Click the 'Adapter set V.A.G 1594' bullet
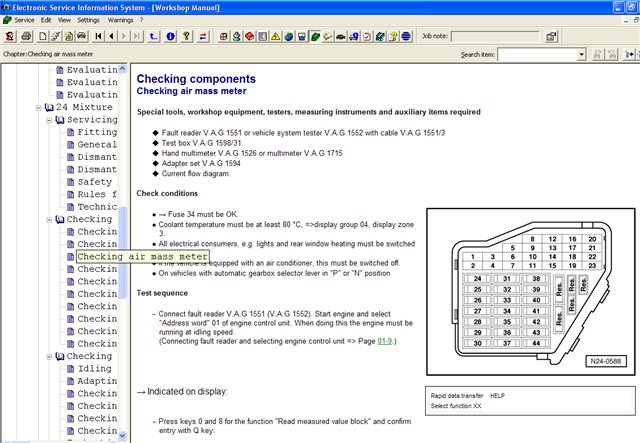 coord(201,163)
